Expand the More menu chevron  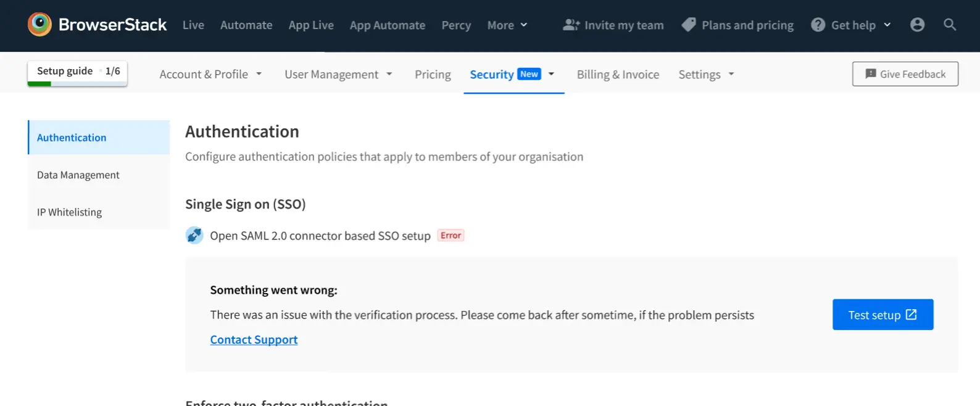point(524,25)
